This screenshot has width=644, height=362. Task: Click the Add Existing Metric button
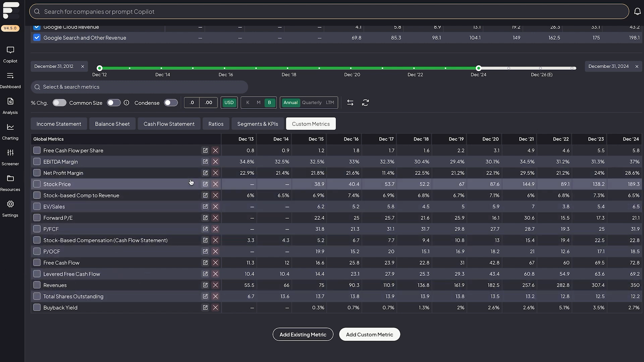point(303,335)
